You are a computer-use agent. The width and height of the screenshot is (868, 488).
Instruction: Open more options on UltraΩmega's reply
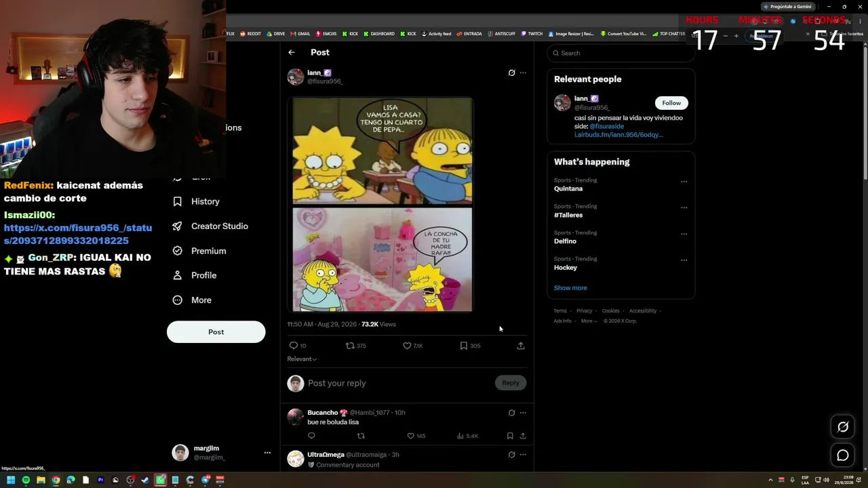523,455
